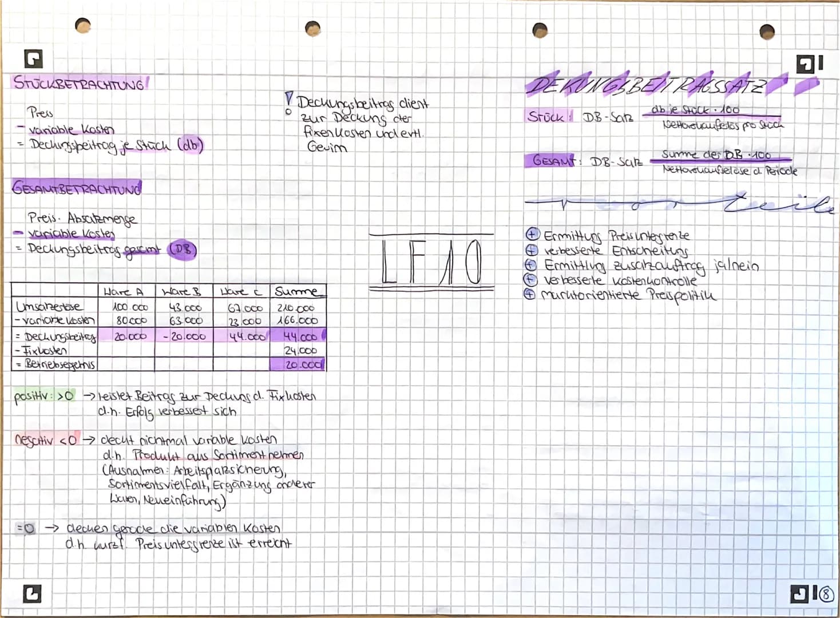This screenshot has height=618, width=840.
Task: Select the denominator Nettoverkaufserlös pro Stück
Action: 723,124
